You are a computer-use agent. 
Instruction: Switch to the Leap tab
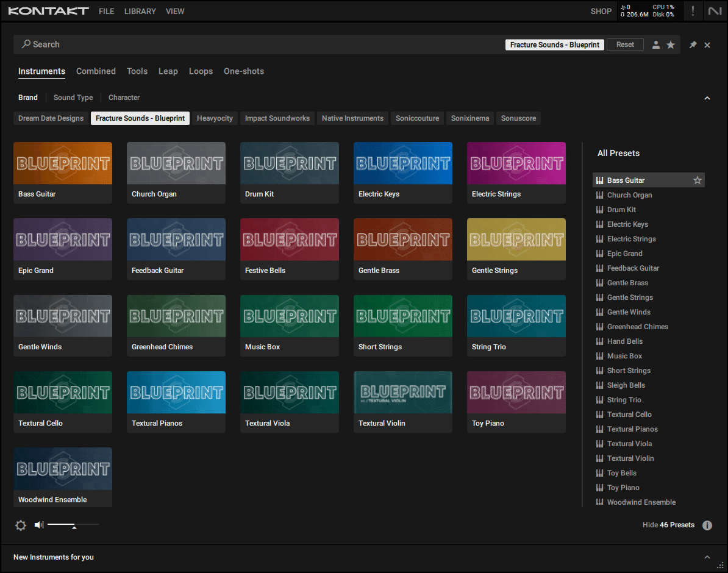168,71
